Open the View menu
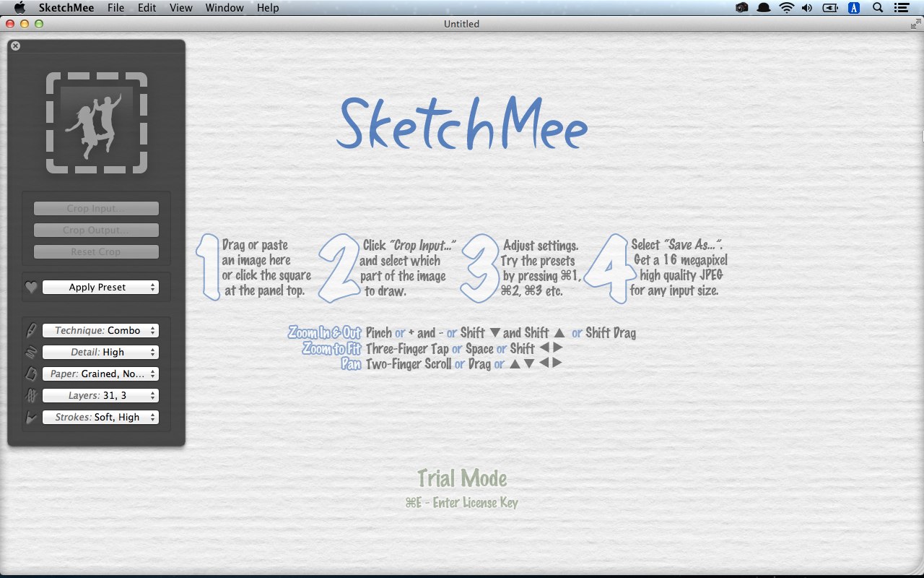 tap(181, 8)
